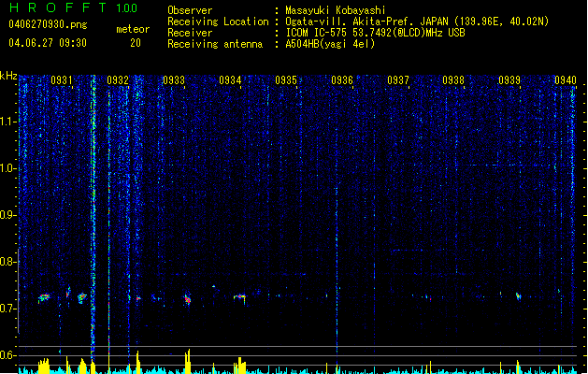Click the 0.6 frequency axis label
Screen dimensions: 588x374
(x=7, y=355)
